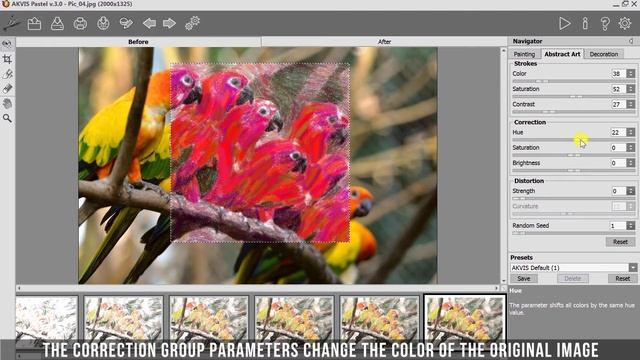Click the Hue value field
640x360 pixels.
(618, 132)
